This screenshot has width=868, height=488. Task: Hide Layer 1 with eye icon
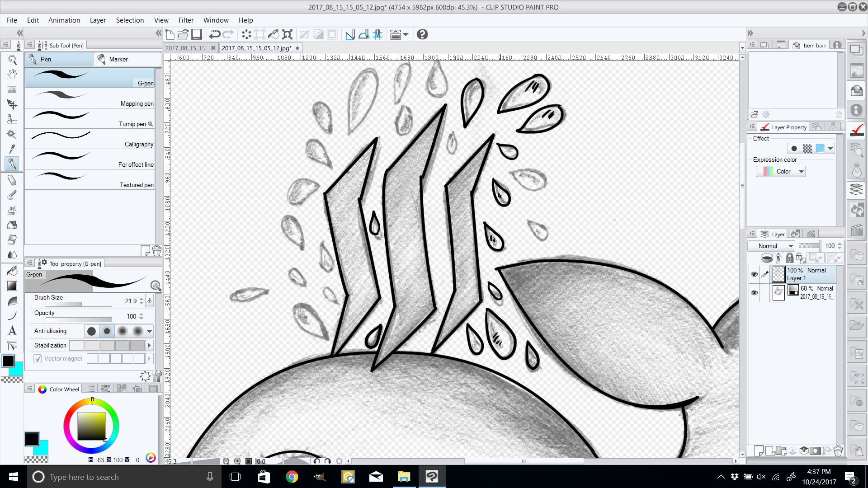point(754,274)
